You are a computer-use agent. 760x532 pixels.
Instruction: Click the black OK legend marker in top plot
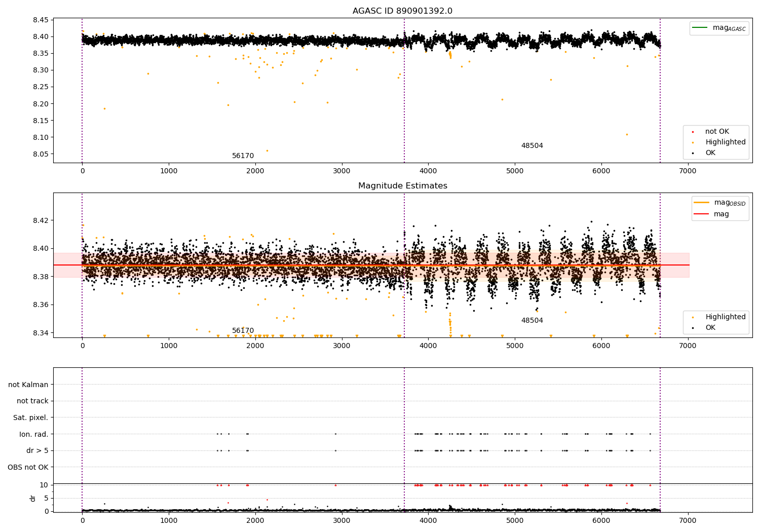point(693,153)
